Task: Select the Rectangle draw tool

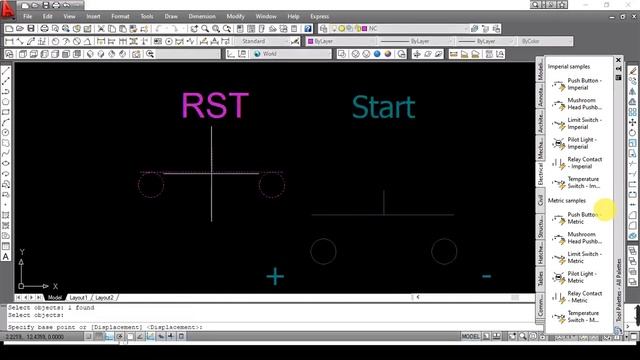Action: [x=6, y=112]
